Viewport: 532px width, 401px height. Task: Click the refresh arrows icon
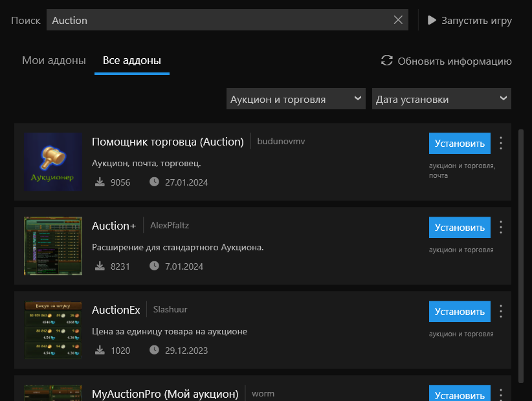pyautogui.click(x=387, y=60)
